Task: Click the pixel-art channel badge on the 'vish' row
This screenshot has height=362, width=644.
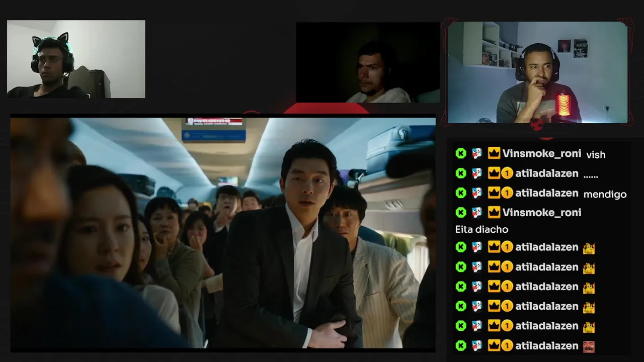Action: pos(477,153)
